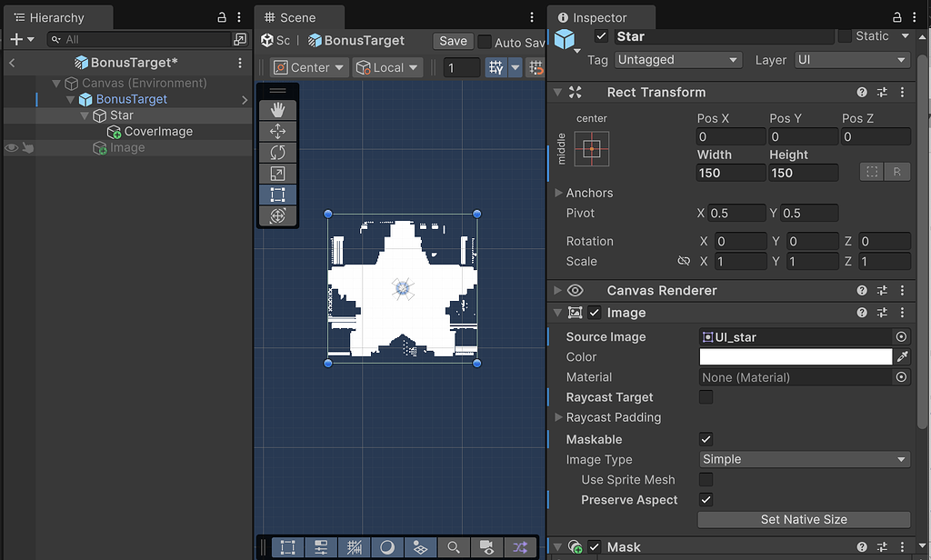Select the Rect Transform tool
Viewport: 931px width, 560px height.
point(277,194)
